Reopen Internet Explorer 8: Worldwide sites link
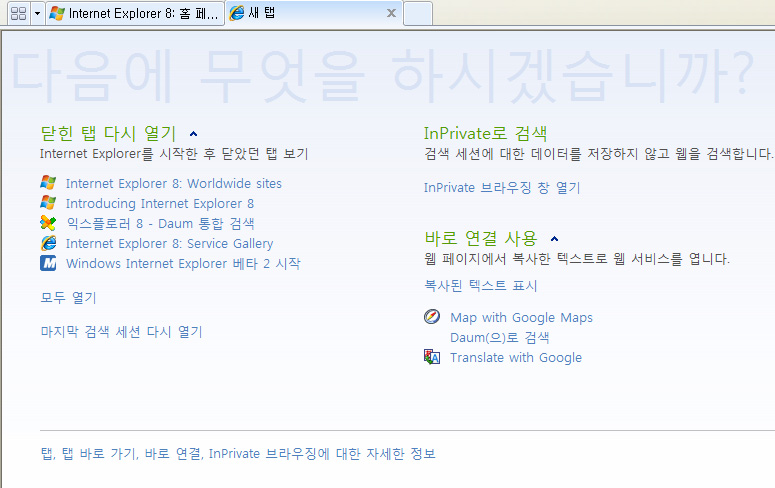 [173, 183]
